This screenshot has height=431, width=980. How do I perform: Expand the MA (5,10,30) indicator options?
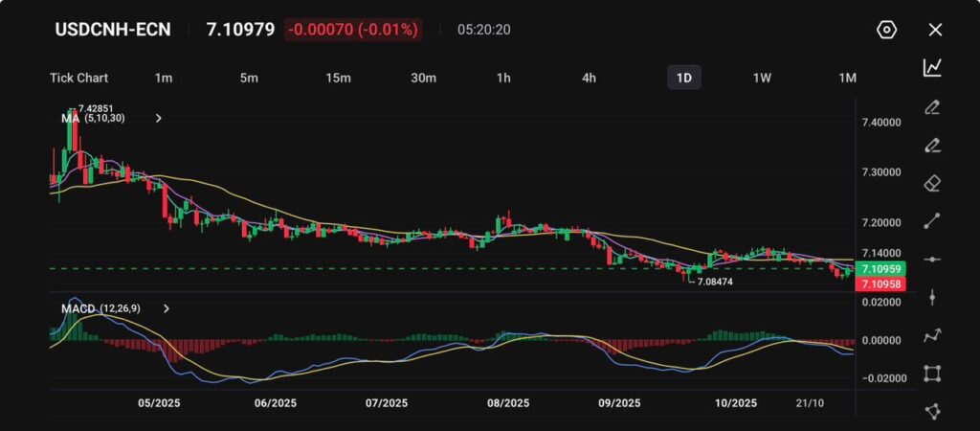(x=159, y=119)
